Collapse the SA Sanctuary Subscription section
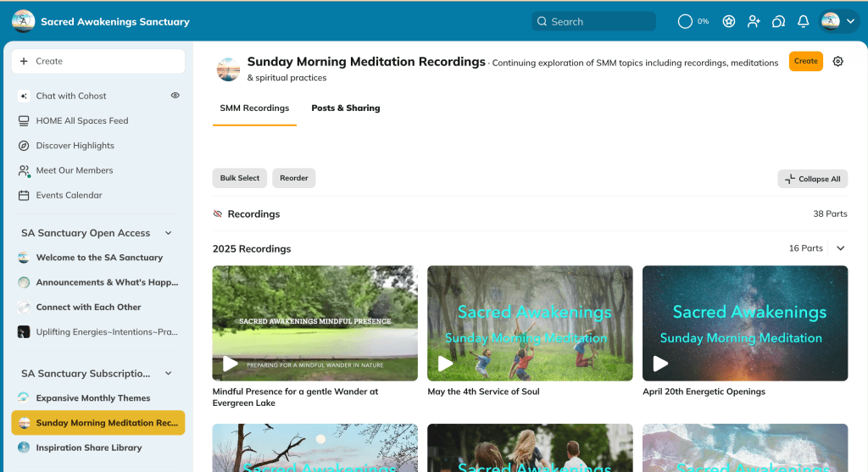The width and height of the screenshot is (868, 472). point(168,374)
